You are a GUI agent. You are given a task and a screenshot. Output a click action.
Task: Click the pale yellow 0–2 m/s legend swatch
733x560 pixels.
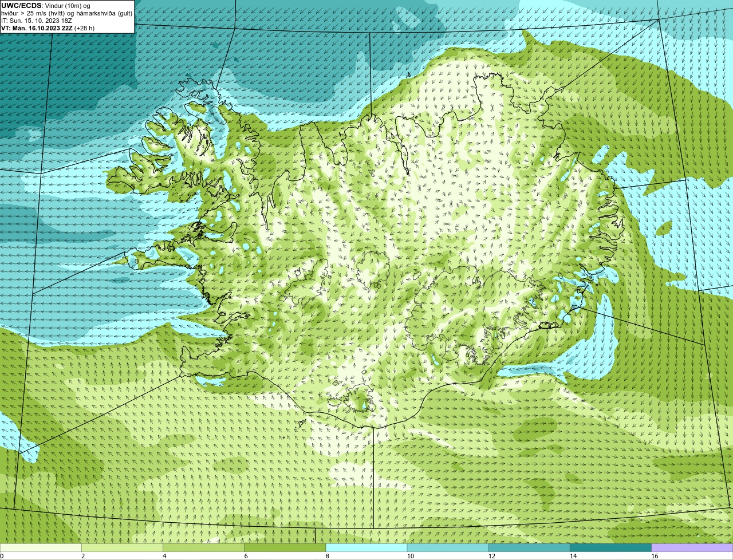coord(41,548)
